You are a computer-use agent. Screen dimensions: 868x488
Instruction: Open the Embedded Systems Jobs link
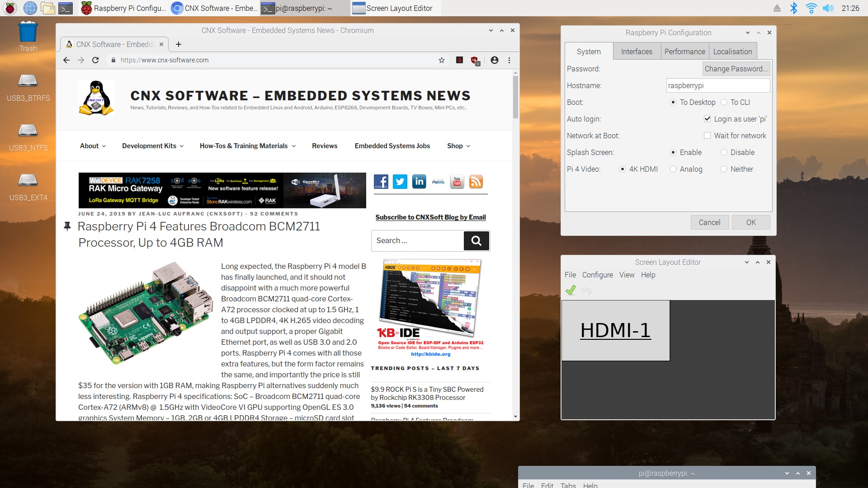[392, 146]
